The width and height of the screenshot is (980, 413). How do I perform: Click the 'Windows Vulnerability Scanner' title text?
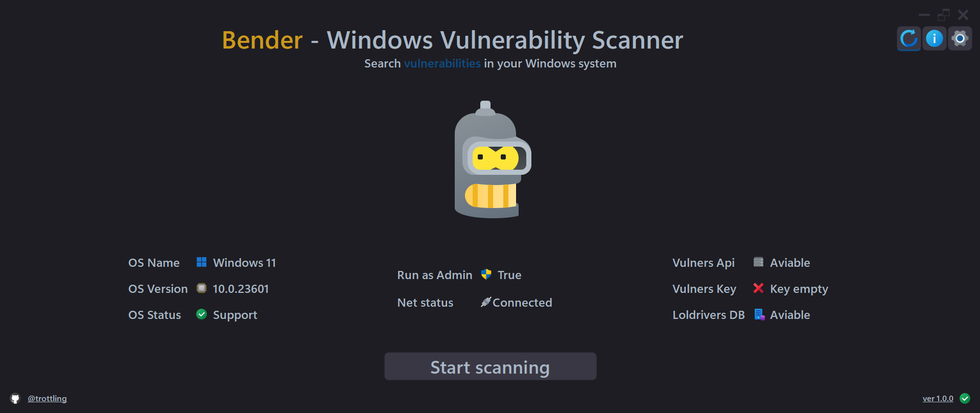[x=505, y=40]
